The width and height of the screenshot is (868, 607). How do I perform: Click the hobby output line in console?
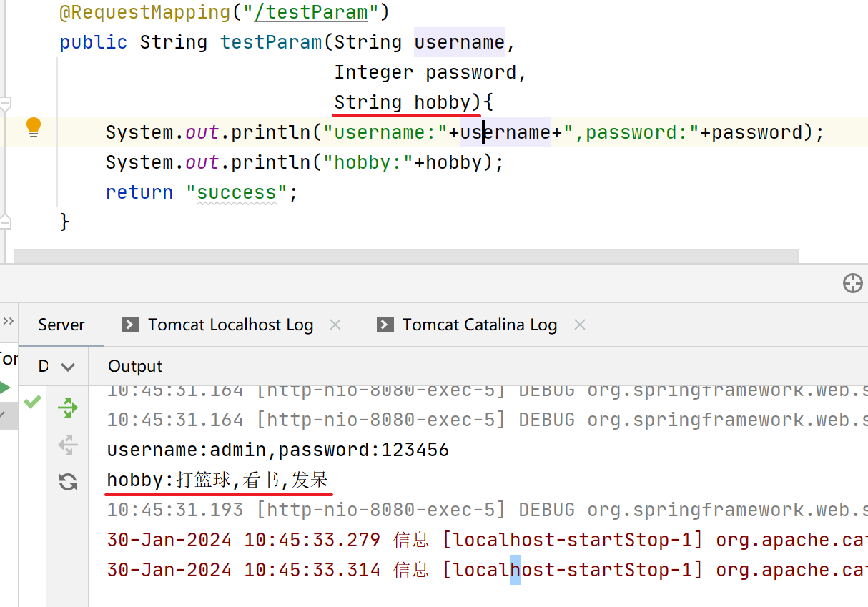point(217,480)
